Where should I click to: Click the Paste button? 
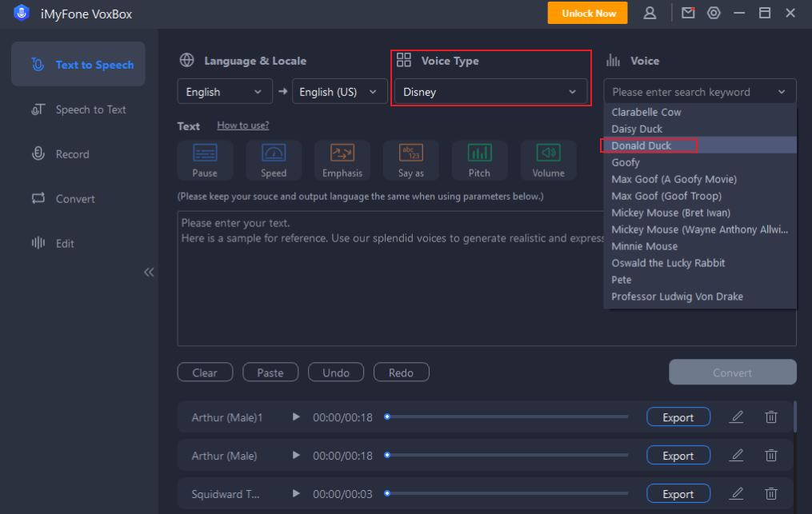pos(270,373)
